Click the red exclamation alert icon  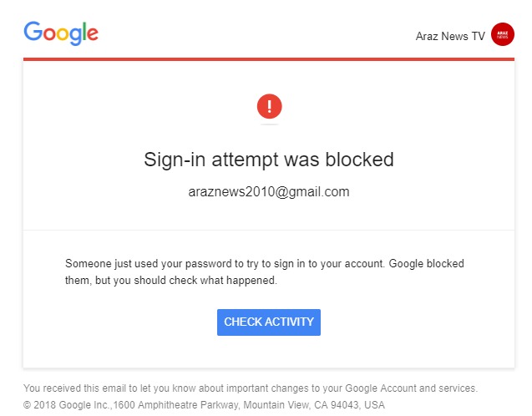(x=269, y=106)
